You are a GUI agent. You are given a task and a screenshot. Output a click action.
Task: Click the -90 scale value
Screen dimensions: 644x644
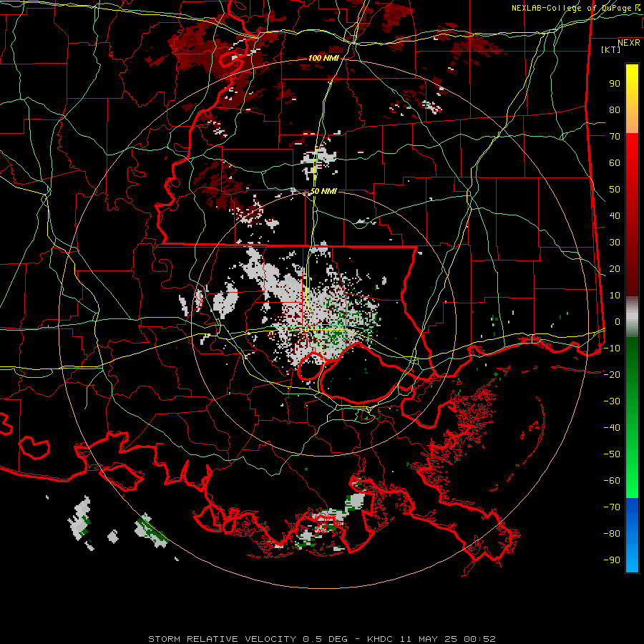click(x=612, y=560)
